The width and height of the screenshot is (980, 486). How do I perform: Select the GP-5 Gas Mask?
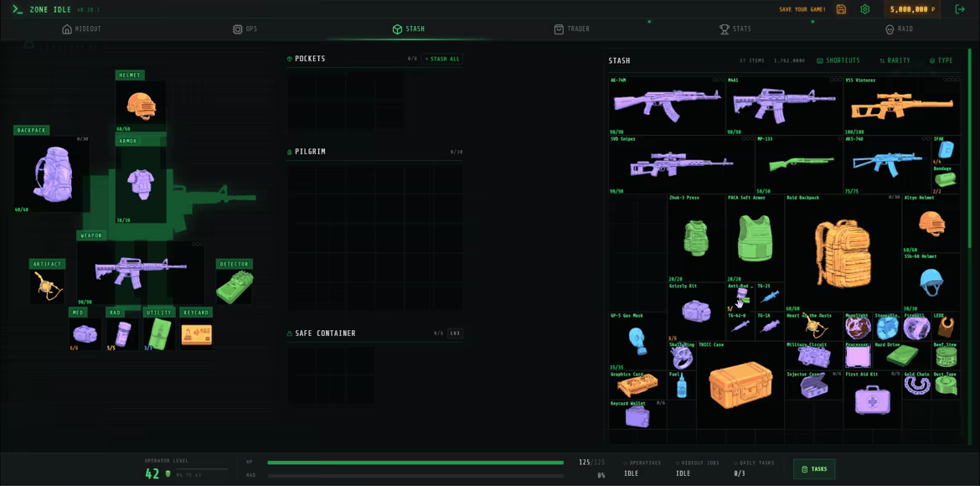[638, 341]
